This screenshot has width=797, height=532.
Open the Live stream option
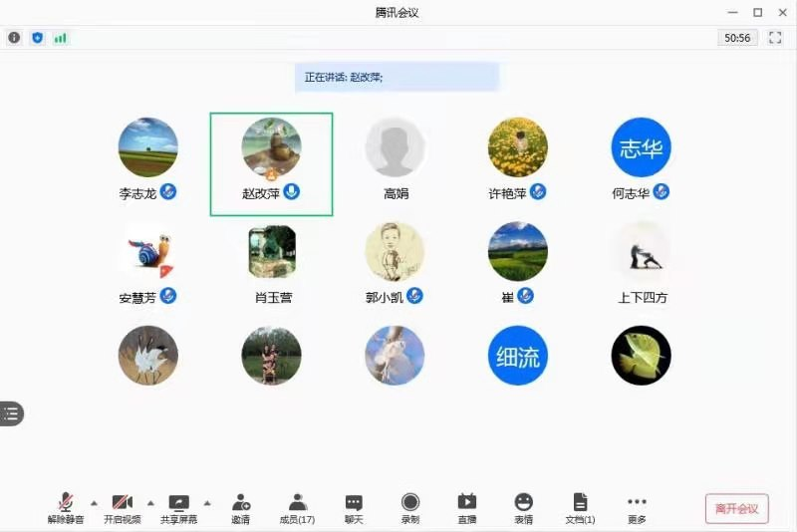(467, 507)
